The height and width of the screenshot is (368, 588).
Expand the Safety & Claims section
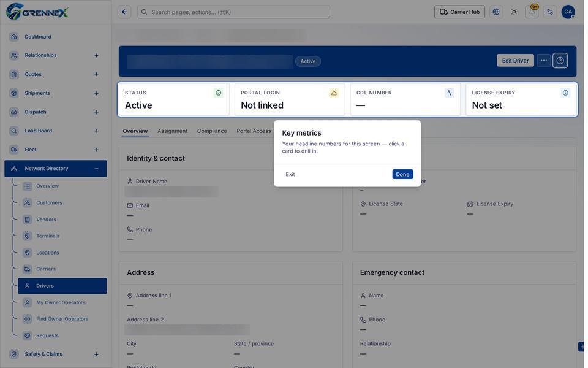96,354
